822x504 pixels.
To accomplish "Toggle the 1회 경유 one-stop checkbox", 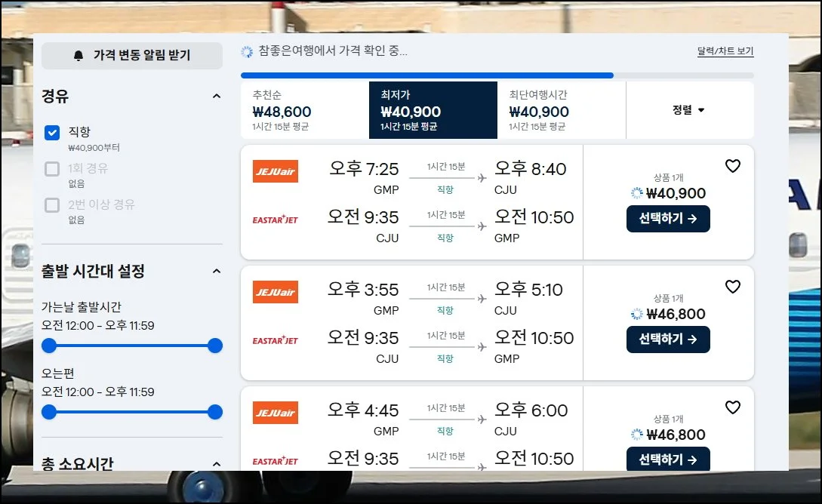I will pyautogui.click(x=52, y=169).
